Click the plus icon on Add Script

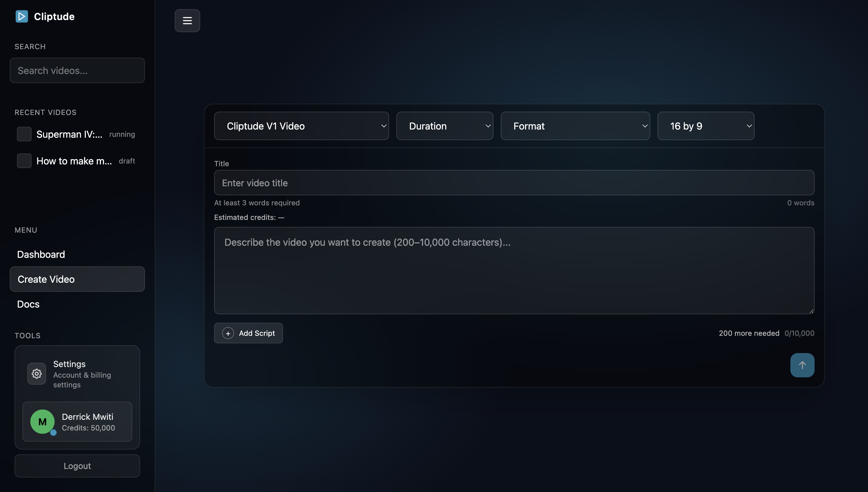pos(228,333)
